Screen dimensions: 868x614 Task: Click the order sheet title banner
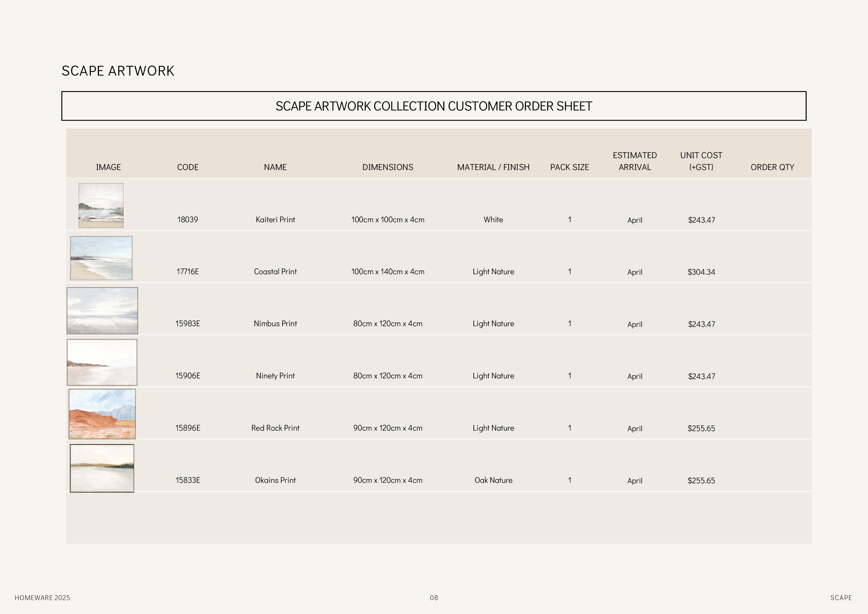coord(434,106)
